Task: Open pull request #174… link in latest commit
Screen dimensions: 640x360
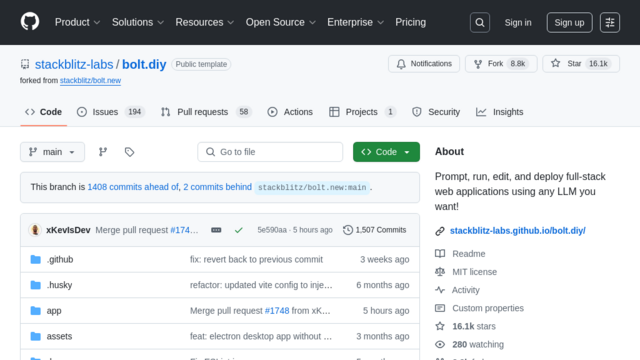Action: 184,230
